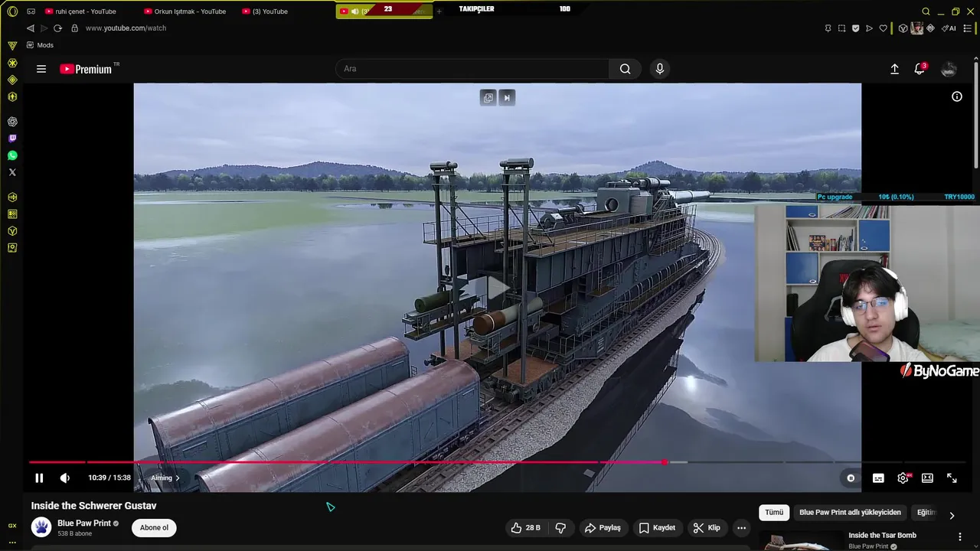Click the pin icon in the address bar
Screen dimensions: 980x551
[x=828, y=28]
